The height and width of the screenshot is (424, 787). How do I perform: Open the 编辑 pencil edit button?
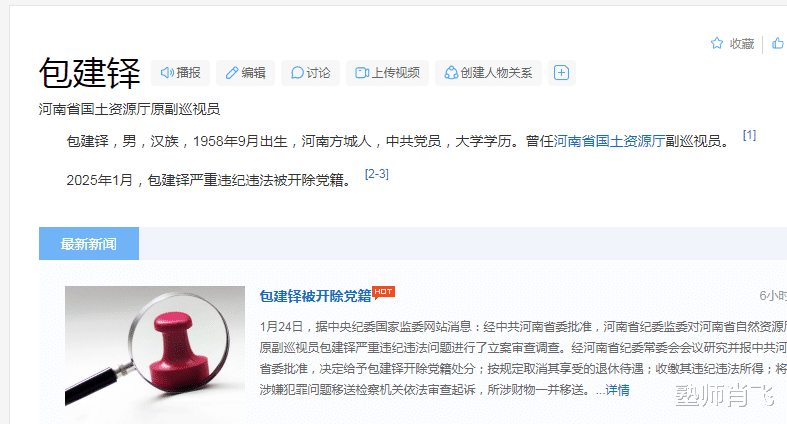245,73
